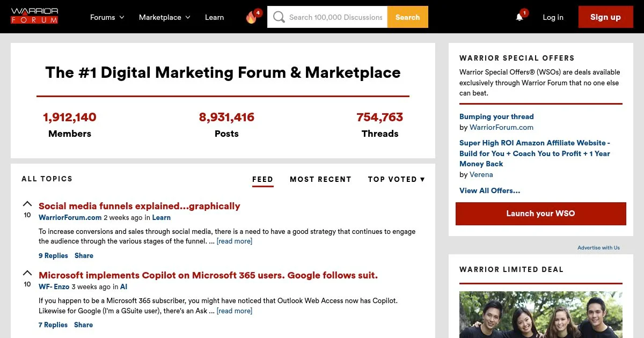Open the Learn category link of first thread

tap(162, 218)
